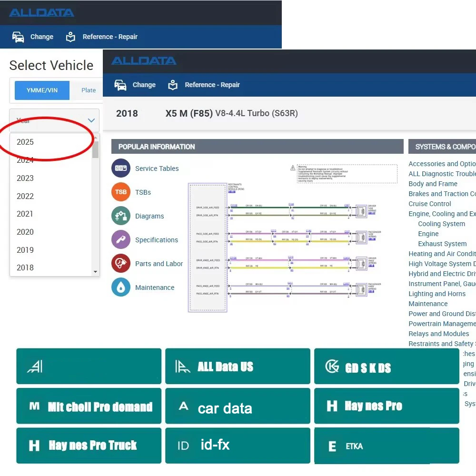476x476 pixels.
Task: Click the Parts and Labor icon
Action: [x=121, y=263]
